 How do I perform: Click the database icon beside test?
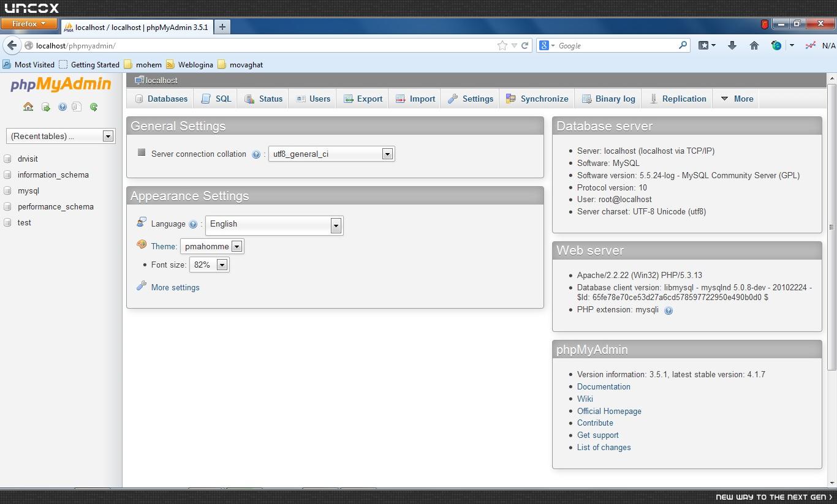(x=8, y=223)
